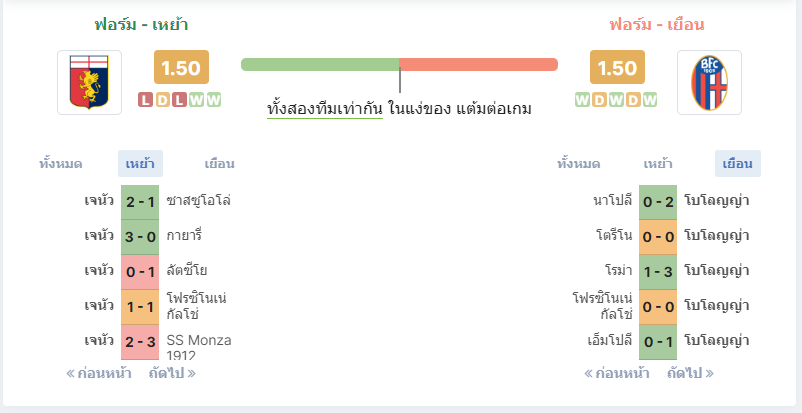Select ทั้งหมด tab in Genoa form list
Viewport: 802px width, 413px height.
(x=61, y=164)
